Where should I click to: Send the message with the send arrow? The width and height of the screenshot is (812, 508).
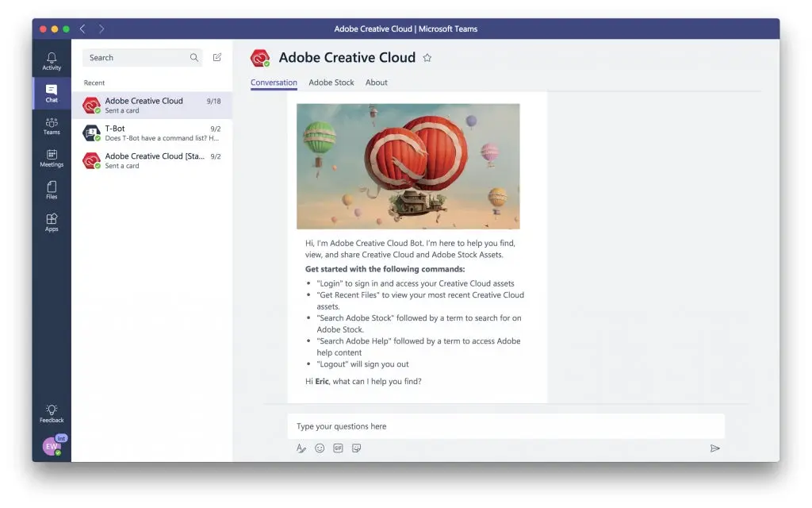tap(714, 448)
